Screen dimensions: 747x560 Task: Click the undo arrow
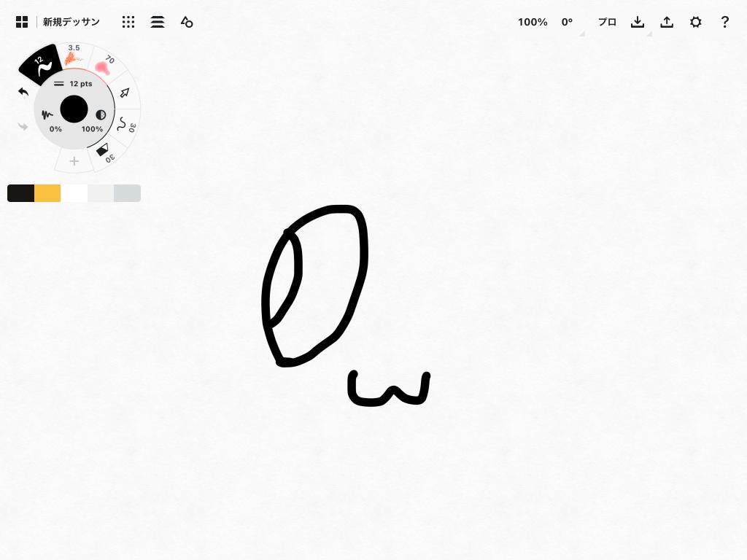[23, 92]
